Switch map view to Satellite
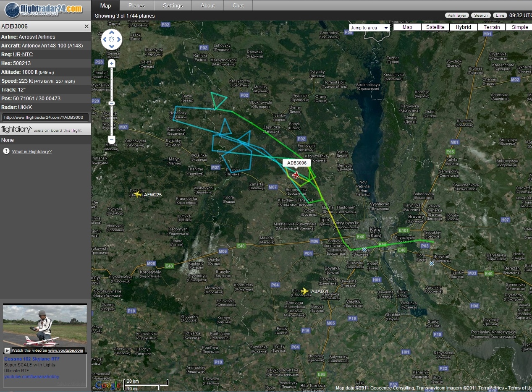 (x=435, y=27)
